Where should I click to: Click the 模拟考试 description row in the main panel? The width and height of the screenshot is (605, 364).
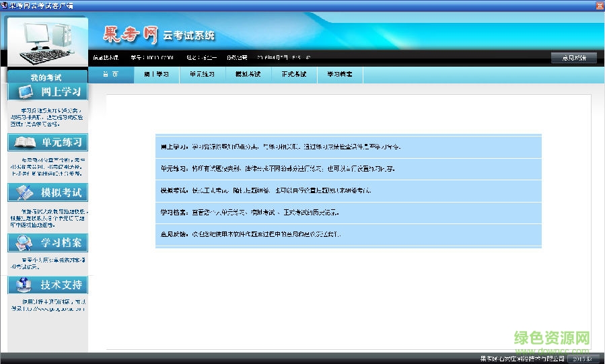pyautogui.click(x=349, y=191)
